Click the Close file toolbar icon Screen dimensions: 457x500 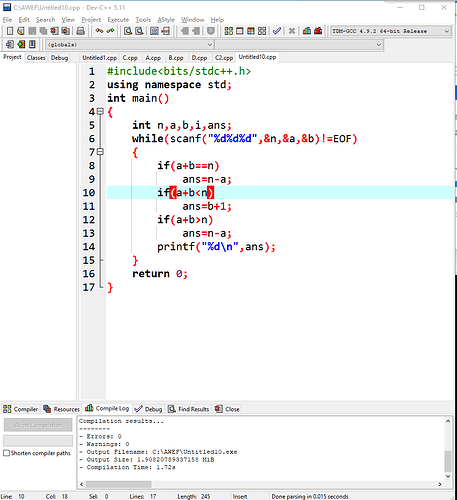55,31
